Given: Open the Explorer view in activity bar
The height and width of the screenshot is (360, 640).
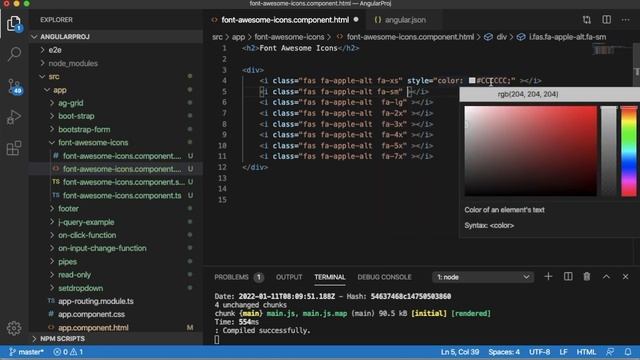Looking at the screenshot, I should point(14,23).
